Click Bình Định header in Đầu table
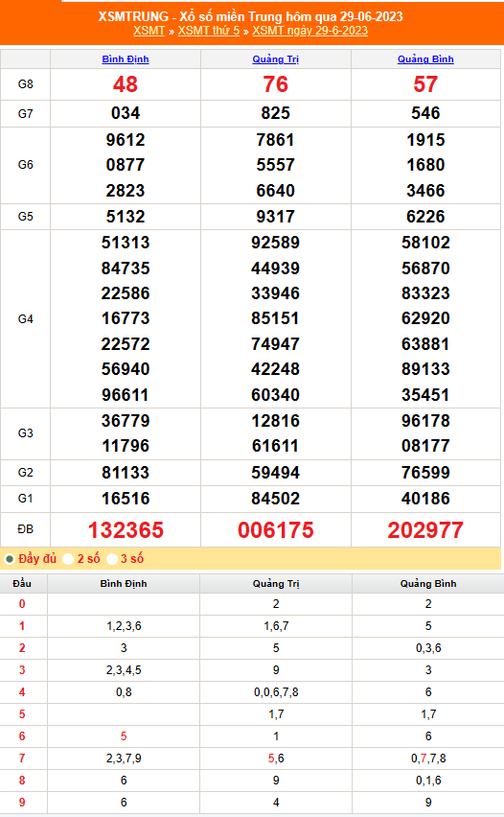The image size is (504, 817). tap(124, 584)
